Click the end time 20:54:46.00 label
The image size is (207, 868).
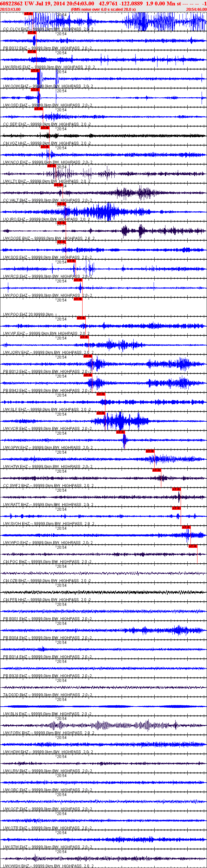(x=196, y=9)
